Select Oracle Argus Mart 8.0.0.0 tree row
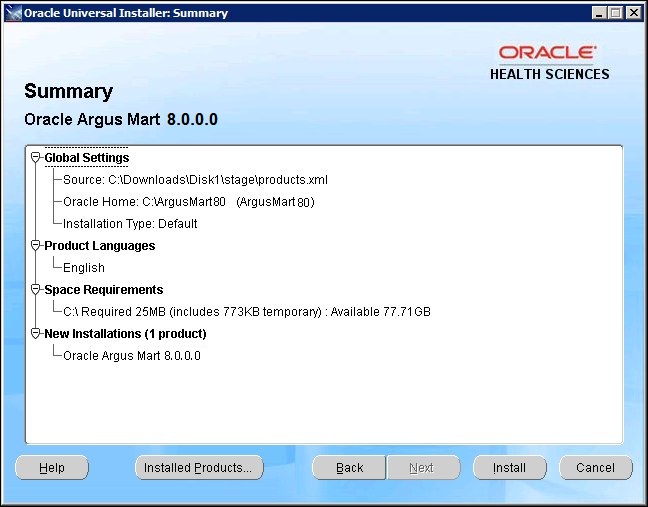 click(132, 355)
